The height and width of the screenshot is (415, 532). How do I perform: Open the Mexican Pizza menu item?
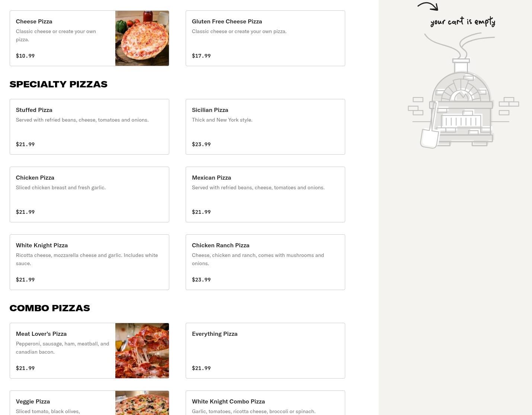point(265,194)
